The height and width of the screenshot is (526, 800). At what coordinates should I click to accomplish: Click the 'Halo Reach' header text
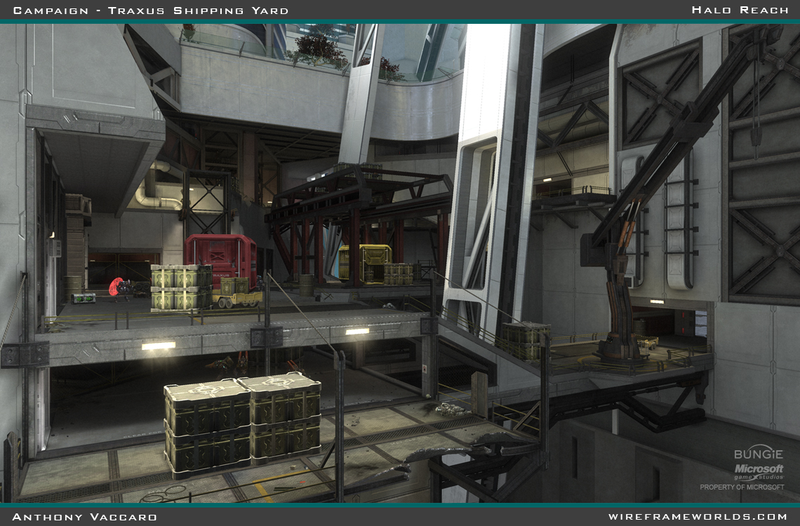point(740,10)
